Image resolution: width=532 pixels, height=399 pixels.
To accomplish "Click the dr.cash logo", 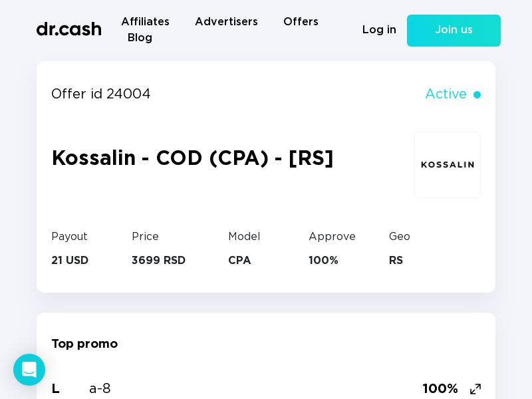I will pyautogui.click(x=69, y=29).
